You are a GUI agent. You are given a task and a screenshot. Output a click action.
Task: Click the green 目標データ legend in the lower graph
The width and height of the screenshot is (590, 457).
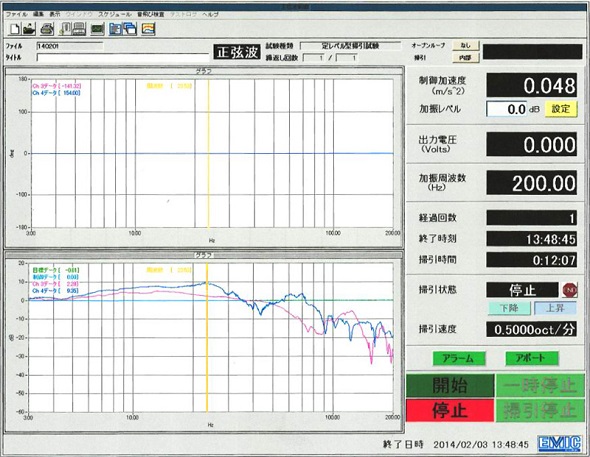(x=56, y=270)
